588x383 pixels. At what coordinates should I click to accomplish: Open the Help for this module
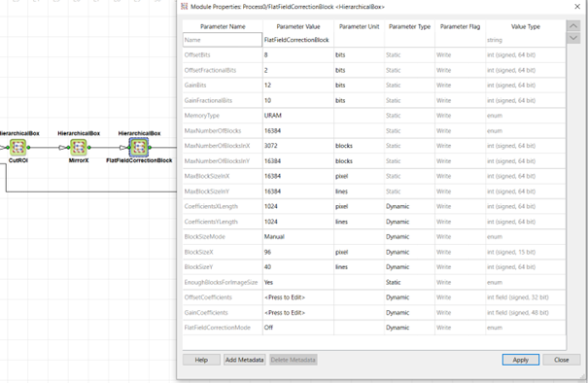201,360
